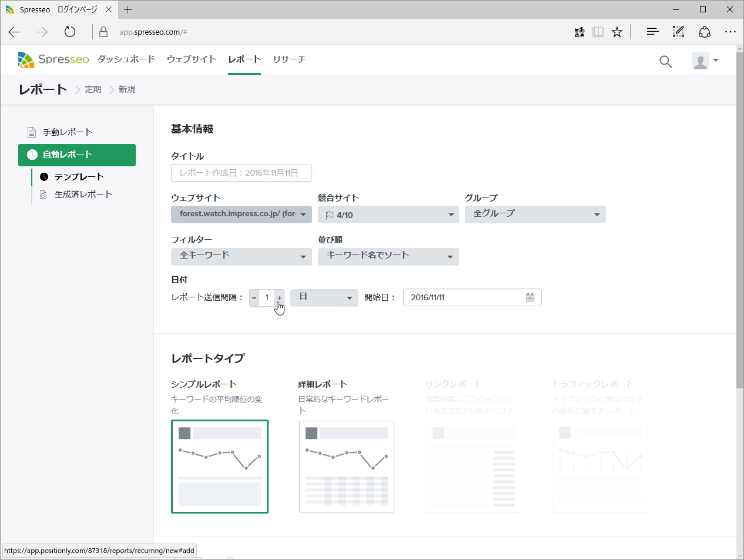Open 全グループ dropdown
Viewport: 744px width, 560px height.
coord(535,214)
